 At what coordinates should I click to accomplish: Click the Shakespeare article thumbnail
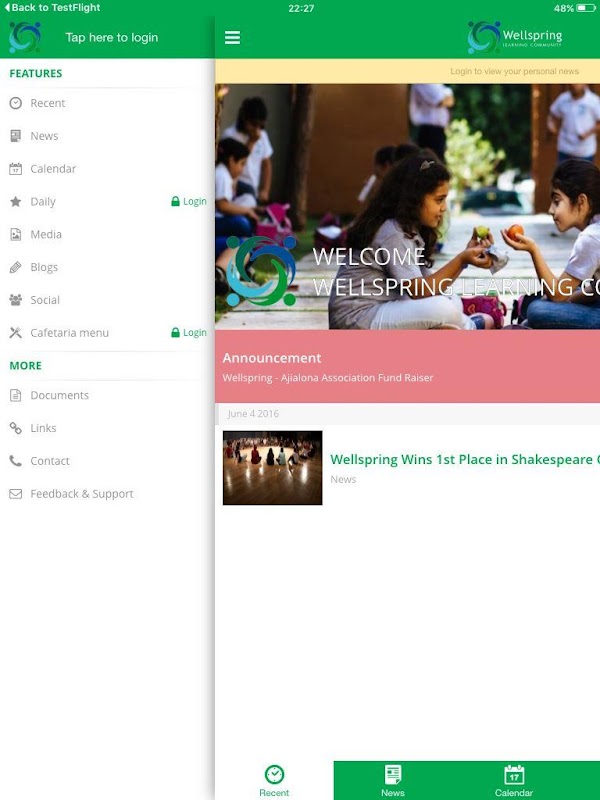click(272, 468)
